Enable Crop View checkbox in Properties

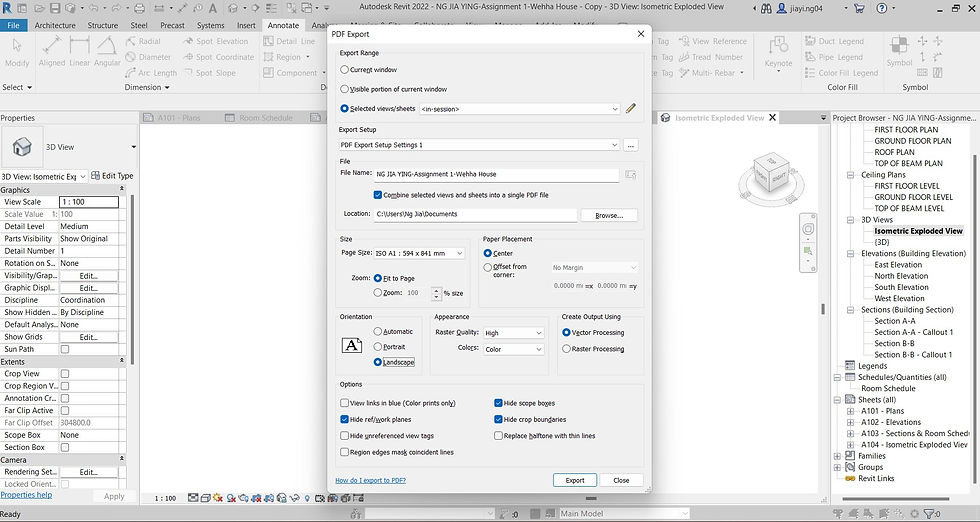click(64, 374)
